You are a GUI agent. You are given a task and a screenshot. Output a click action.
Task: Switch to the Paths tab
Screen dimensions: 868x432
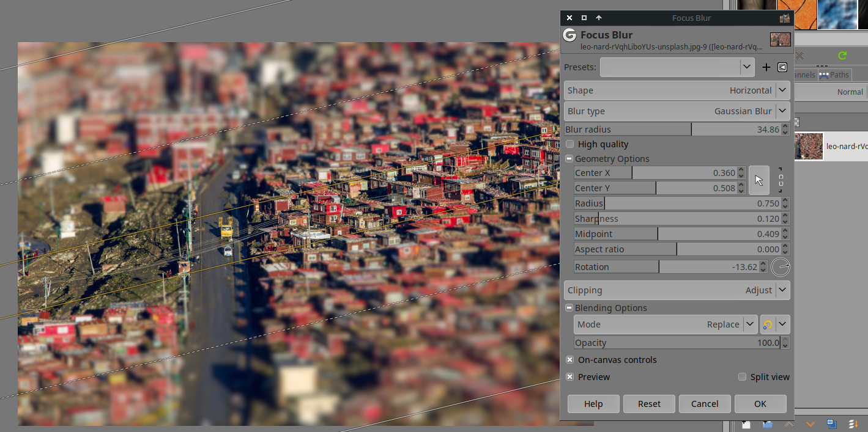834,75
